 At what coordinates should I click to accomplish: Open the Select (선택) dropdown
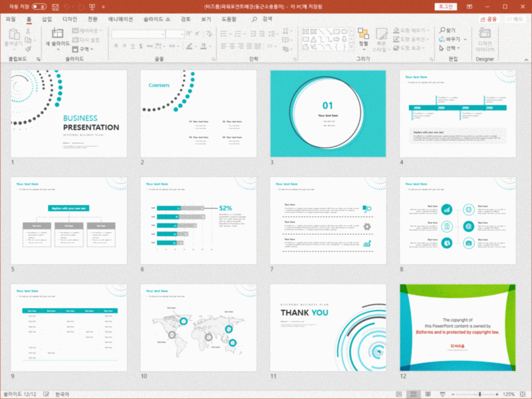tap(450, 48)
